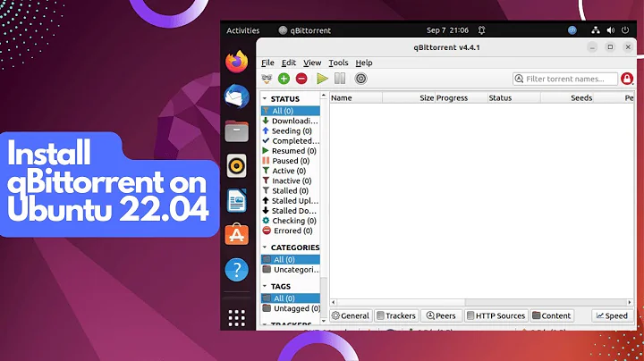The width and height of the screenshot is (644, 361).
Task: Sort torrents by the Status column
Action: pos(513,98)
